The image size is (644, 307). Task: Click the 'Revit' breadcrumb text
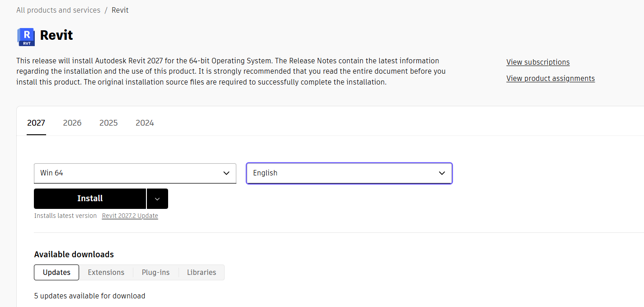click(120, 10)
